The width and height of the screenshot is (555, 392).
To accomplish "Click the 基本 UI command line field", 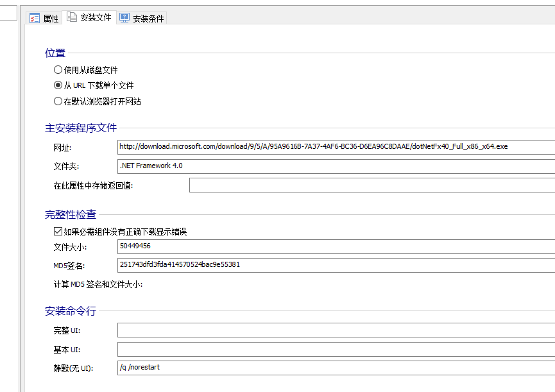I will point(336,349).
